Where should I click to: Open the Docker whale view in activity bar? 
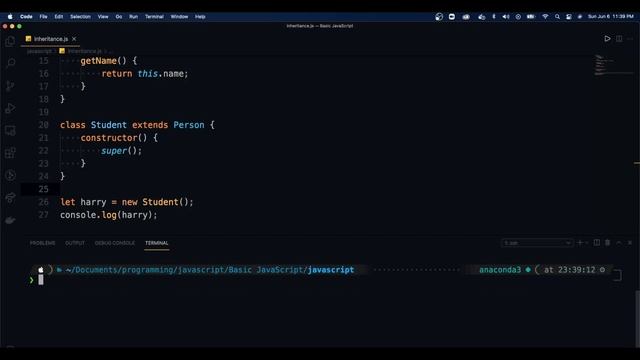coord(11,220)
